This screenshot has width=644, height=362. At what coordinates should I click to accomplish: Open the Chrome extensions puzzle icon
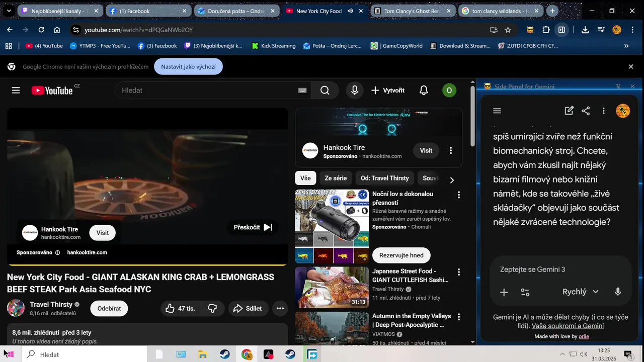tap(546, 30)
